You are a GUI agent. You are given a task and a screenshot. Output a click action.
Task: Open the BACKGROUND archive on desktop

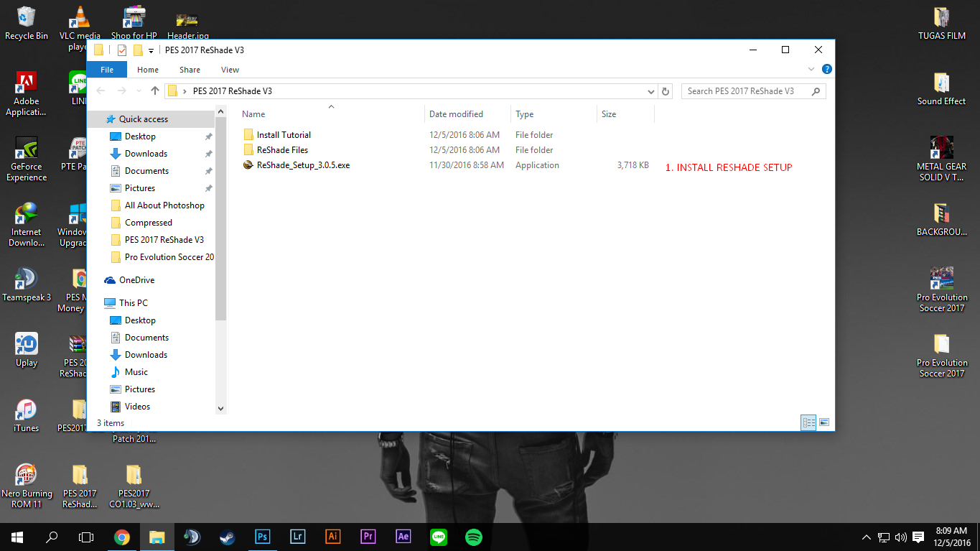(941, 219)
